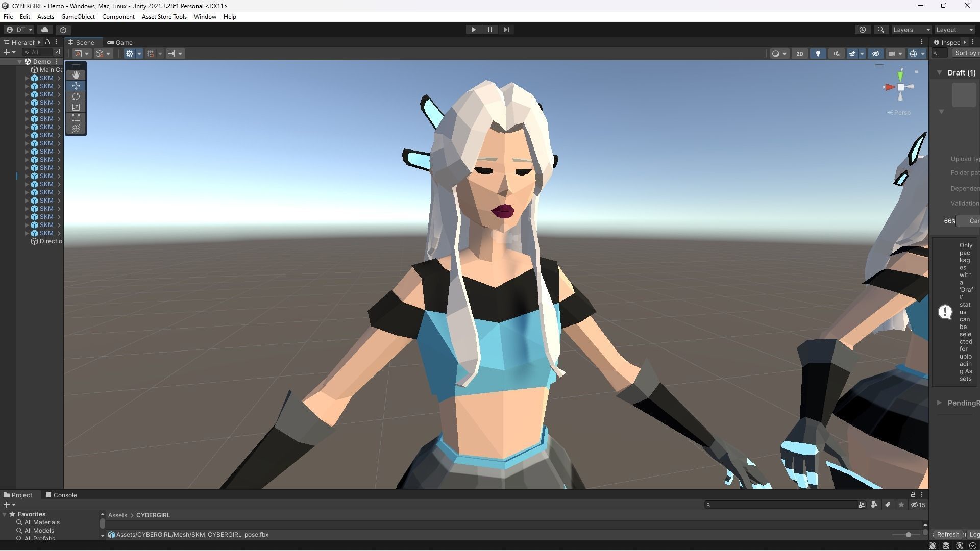Click Search by Label tag icon
This screenshot has width=980, height=551.
[x=888, y=505]
